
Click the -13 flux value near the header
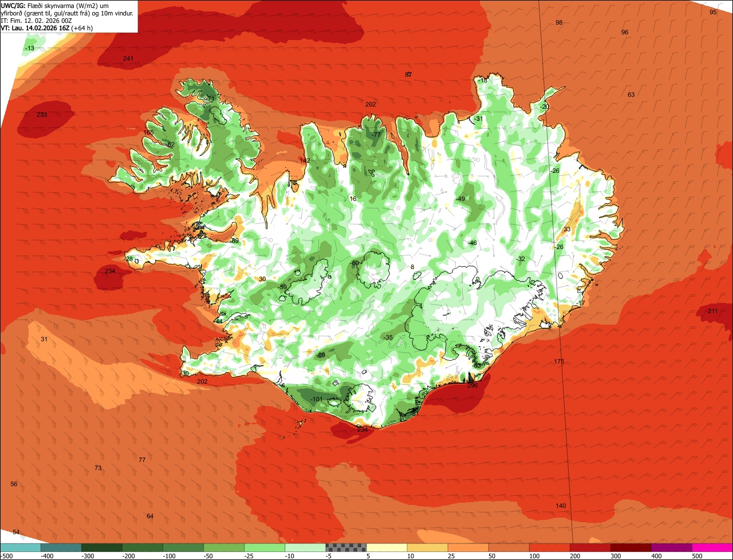tap(29, 48)
